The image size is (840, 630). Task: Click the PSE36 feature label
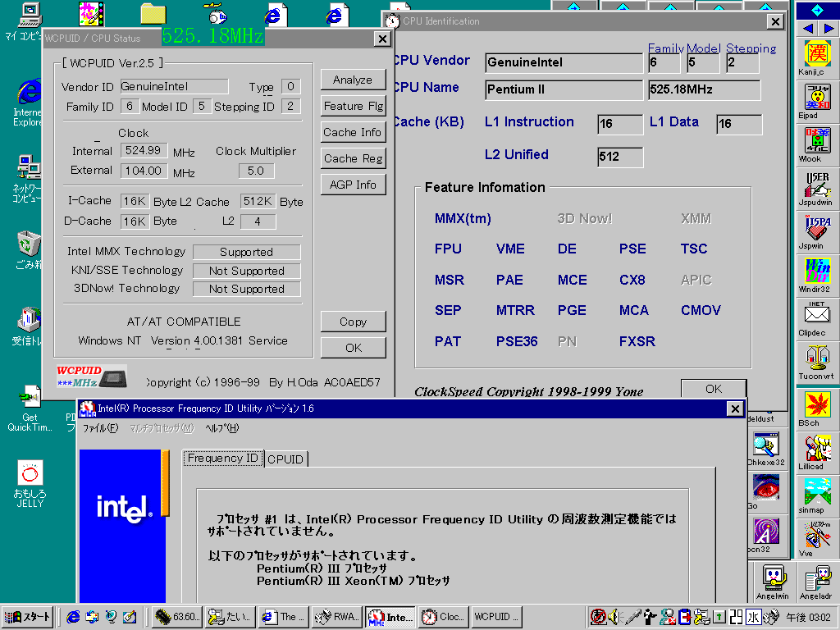(517, 341)
